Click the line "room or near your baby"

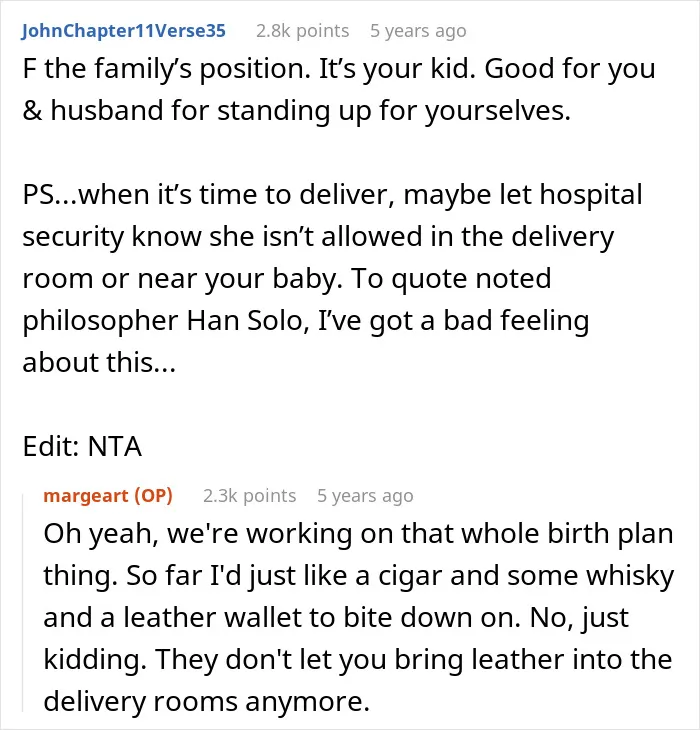point(287,279)
